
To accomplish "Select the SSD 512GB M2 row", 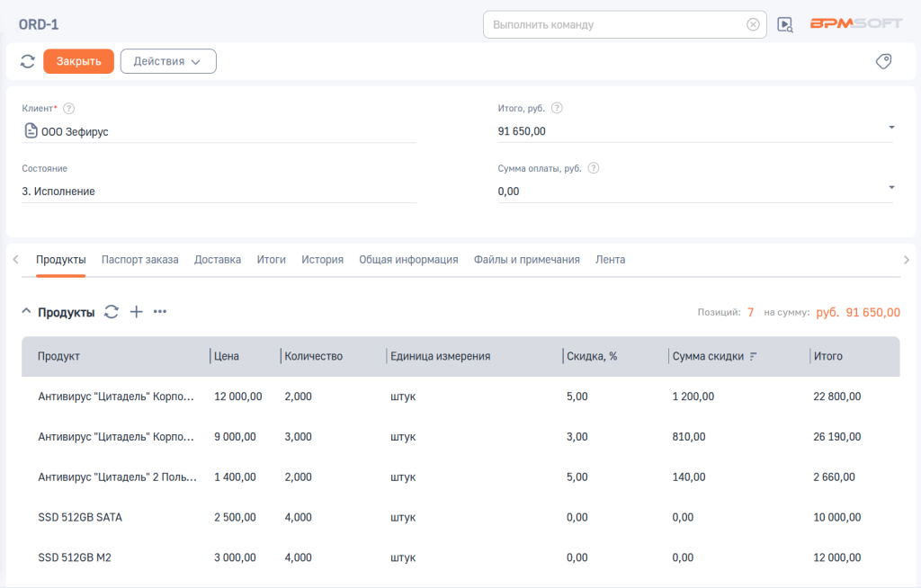I will (460, 557).
